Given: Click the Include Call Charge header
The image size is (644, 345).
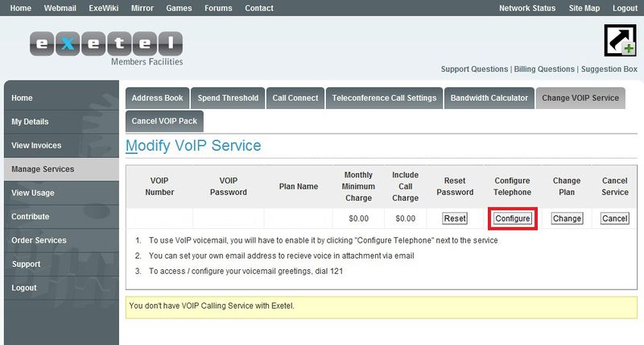Looking at the screenshot, I should pyautogui.click(x=406, y=186).
